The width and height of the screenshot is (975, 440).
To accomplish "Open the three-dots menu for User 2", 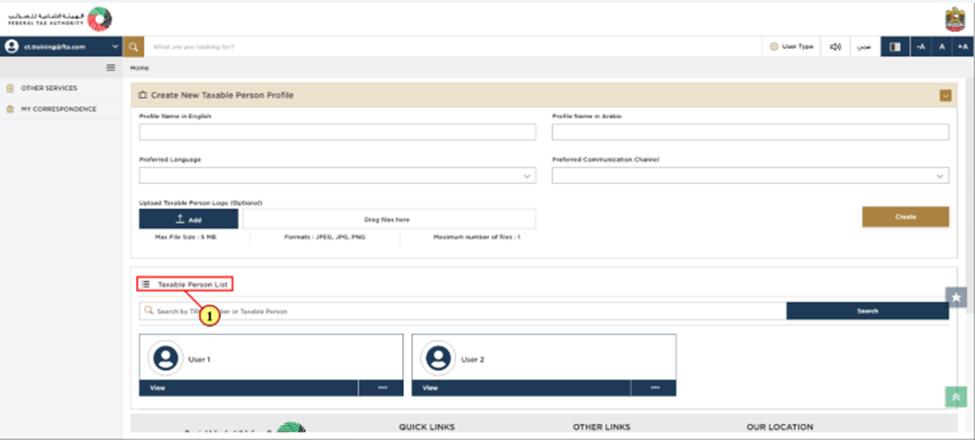I will coord(655,387).
